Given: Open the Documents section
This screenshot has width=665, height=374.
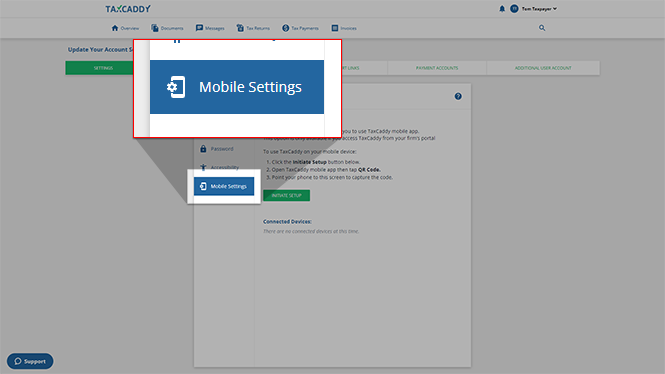Looking at the screenshot, I should coord(167,28).
